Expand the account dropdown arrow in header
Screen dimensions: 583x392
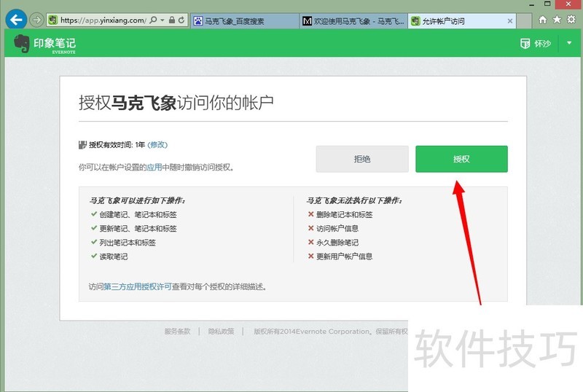569,43
